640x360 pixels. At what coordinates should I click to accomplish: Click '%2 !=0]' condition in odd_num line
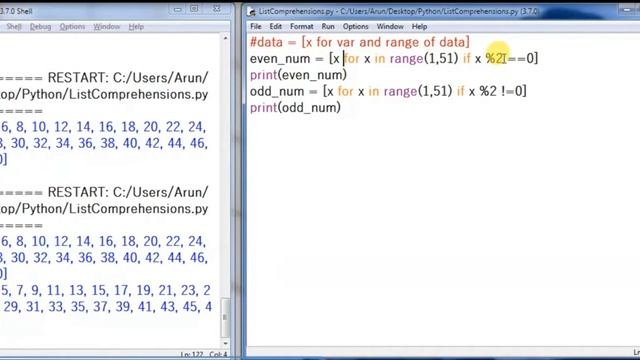pos(503,91)
